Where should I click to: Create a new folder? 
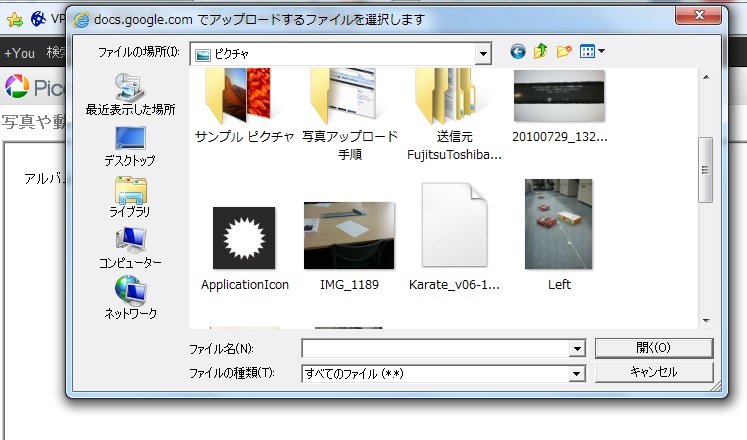pos(565,51)
